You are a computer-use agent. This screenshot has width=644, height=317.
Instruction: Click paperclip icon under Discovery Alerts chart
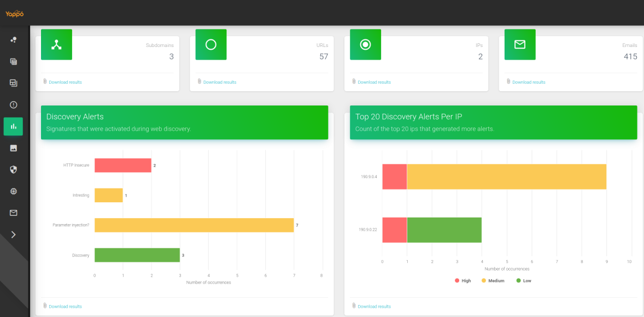pos(45,306)
